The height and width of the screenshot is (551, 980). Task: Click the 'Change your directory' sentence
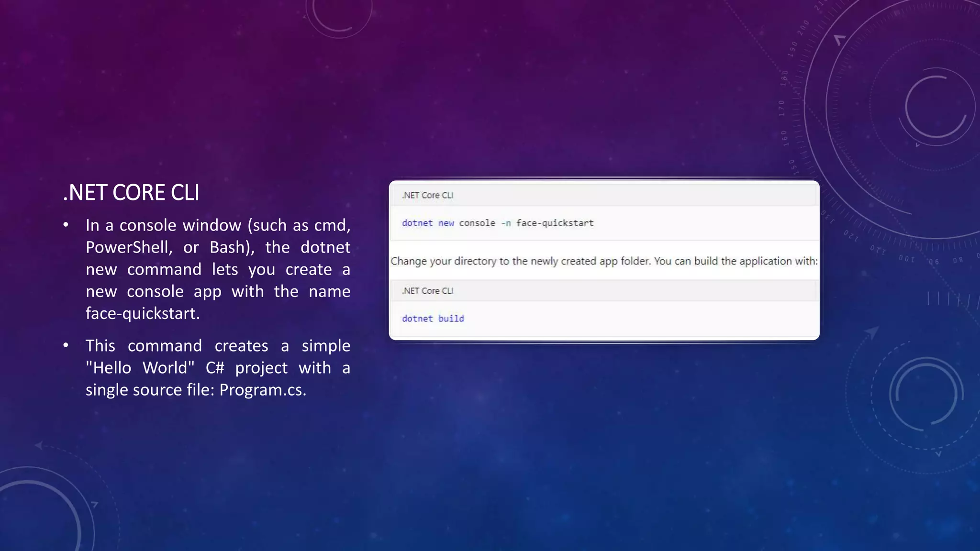[x=604, y=261]
